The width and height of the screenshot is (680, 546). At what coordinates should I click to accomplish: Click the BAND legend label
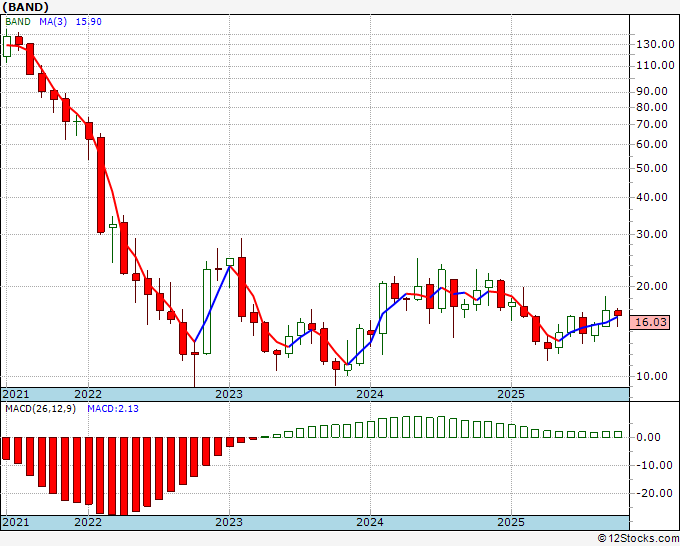[18, 22]
